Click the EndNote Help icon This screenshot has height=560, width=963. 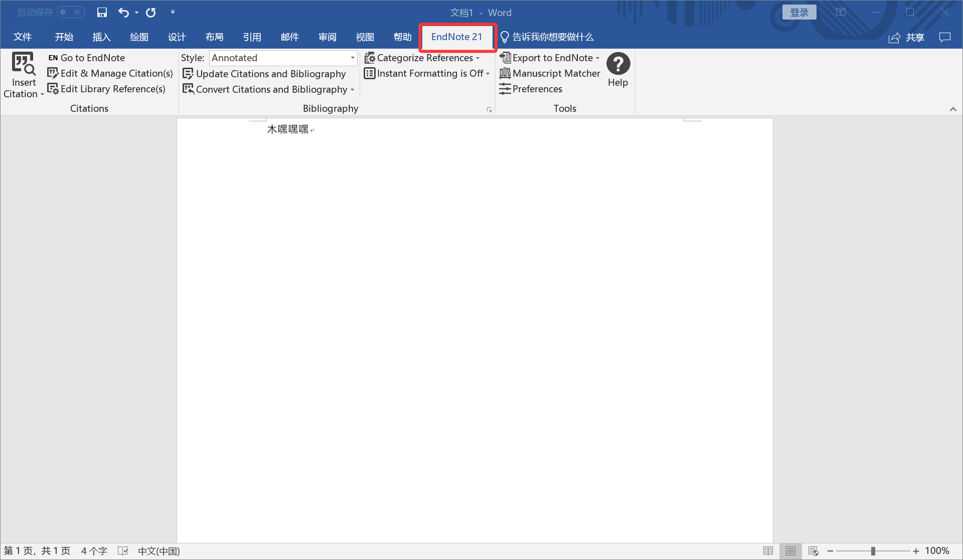pyautogui.click(x=618, y=64)
